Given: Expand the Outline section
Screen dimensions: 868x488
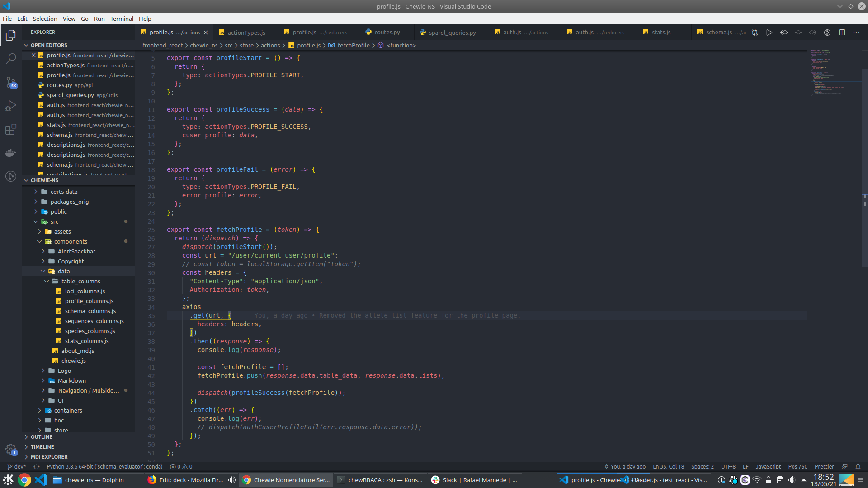Looking at the screenshot, I should click(x=42, y=437).
